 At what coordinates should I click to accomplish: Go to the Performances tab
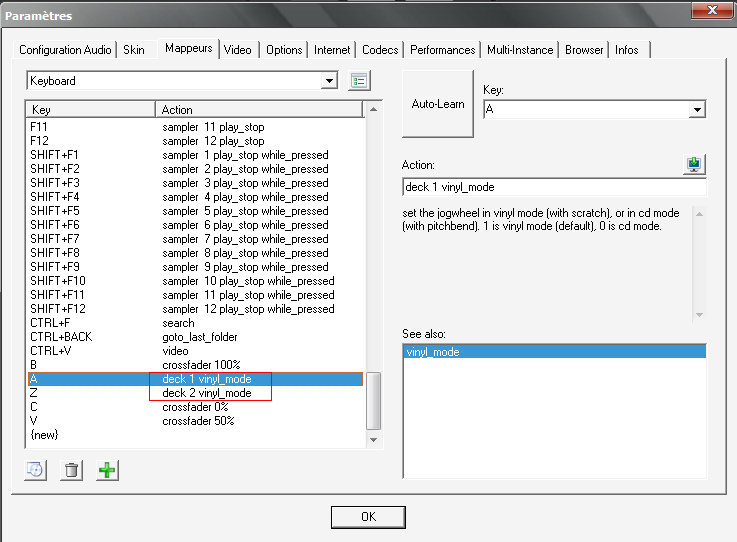click(x=442, y=50)
